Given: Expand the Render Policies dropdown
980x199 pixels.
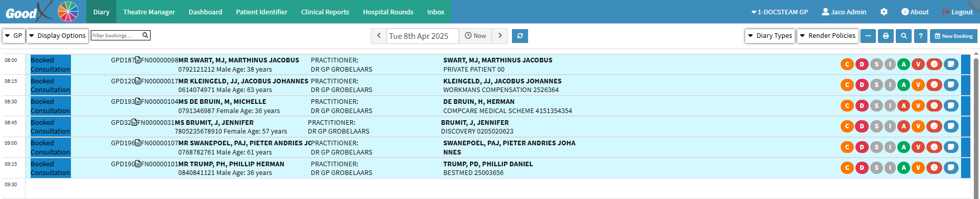Looking at the screenshot, I should [x=827, y=36].
